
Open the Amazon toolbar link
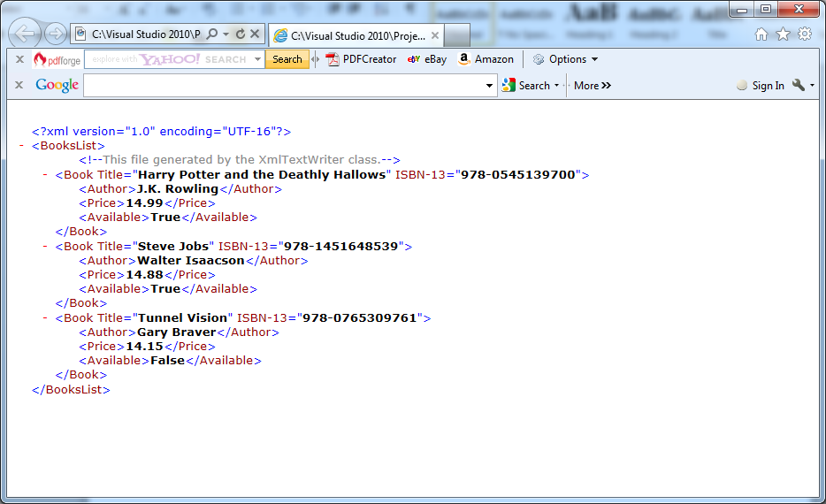point(486,59)
